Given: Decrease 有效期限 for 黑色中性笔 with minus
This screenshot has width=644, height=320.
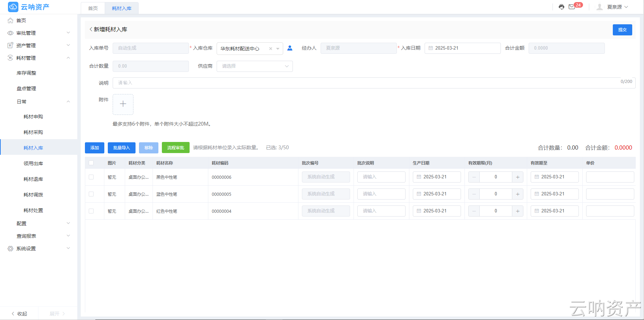Looking at the screenshot, I should (474, 177).
